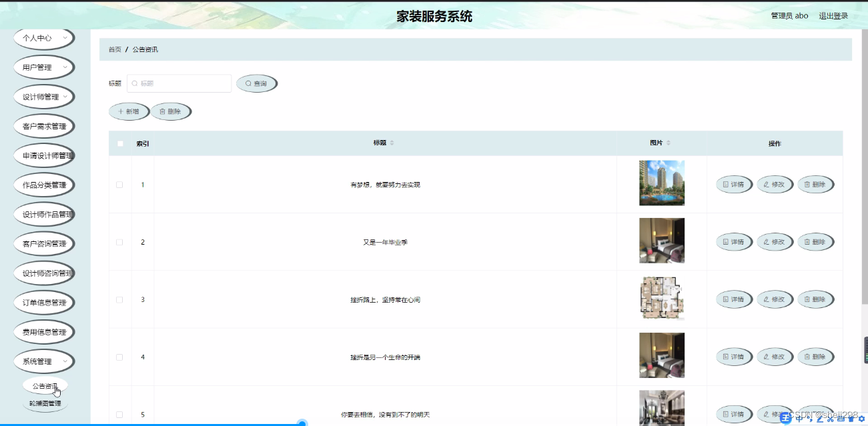Image resolution: width=868 pixels, height=426 pixels.
Task: Open the gear settings icon in bottom-right toolbar
Action: coord(861,419)
